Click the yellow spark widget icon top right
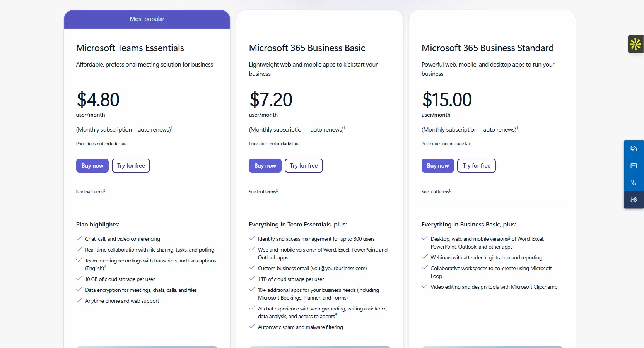This screenshot has height=348, width=644. point(635,44)
